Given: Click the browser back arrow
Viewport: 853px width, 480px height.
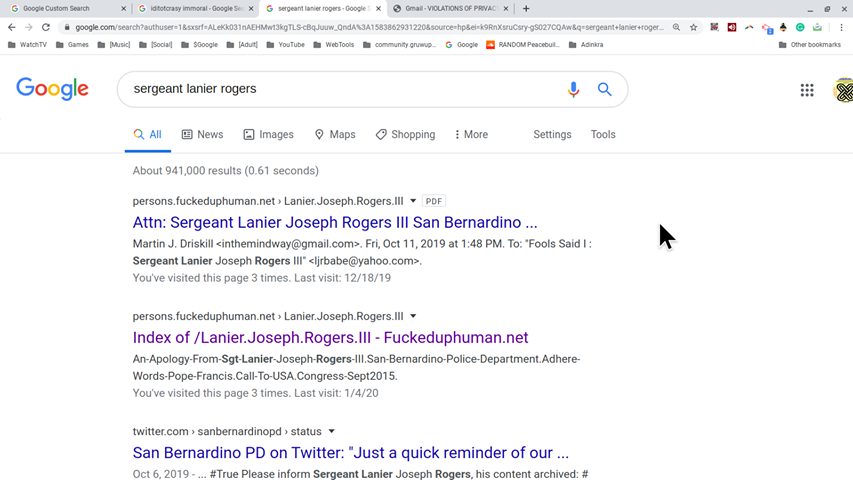Looking at the screenshot, I should click(x=11, y=27).
